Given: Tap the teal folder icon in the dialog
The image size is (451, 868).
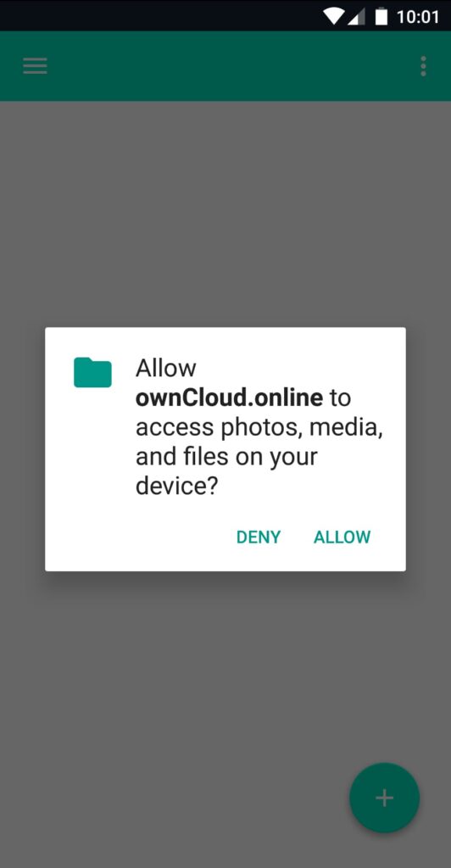Looking at the screenshot, I should point(92,372).
